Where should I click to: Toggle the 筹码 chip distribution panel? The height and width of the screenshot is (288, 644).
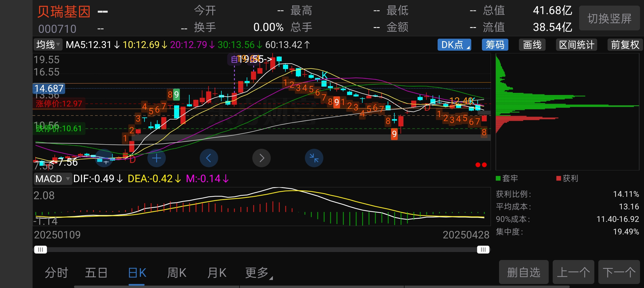(495, 45)
